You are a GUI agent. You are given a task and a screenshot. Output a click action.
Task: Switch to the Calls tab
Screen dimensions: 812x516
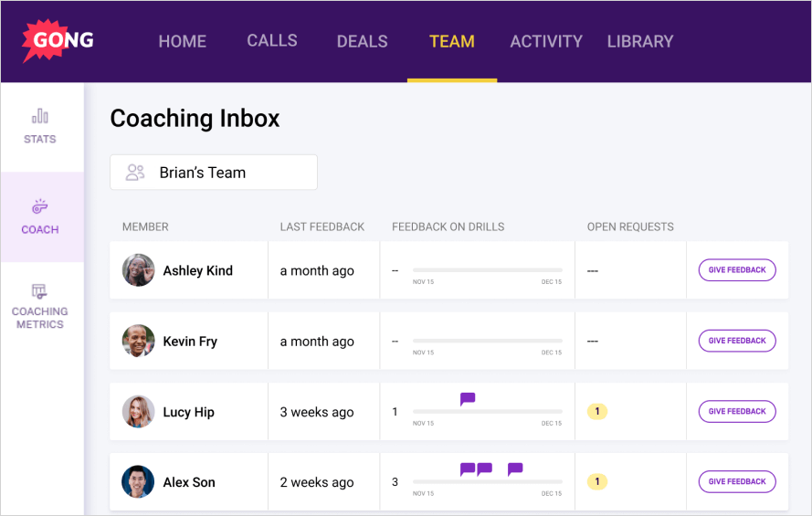(x=272, y=41)
